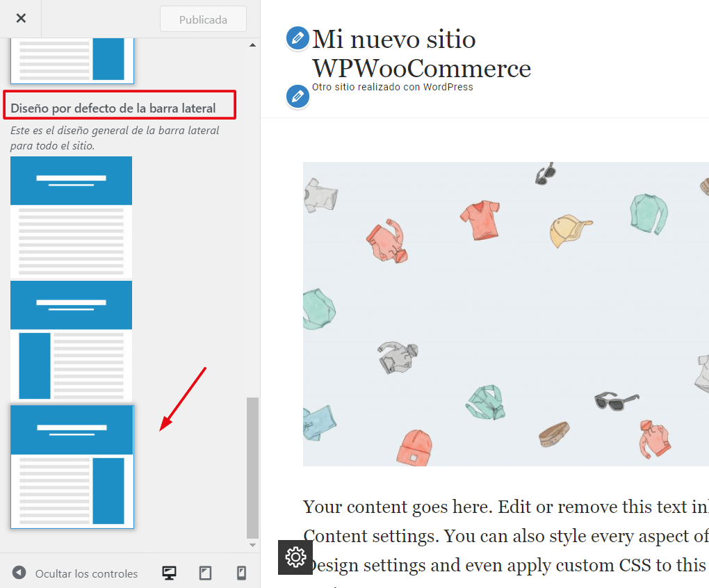This screenshot has height=588, width=709.
Task: Switch to mobile preview mode
Action: (241, 573)
